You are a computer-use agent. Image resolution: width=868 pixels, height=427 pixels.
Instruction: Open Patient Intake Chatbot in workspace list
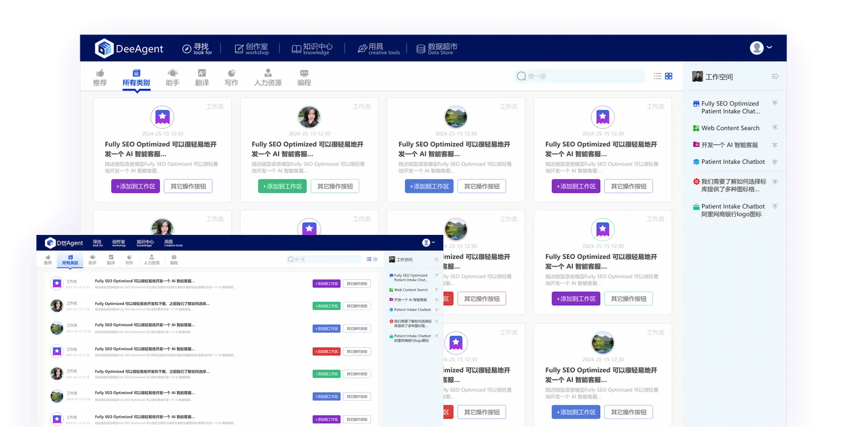pos(733,162)
